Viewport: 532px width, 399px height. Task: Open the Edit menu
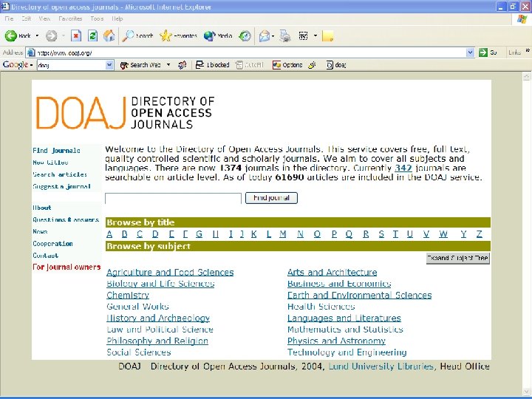27,18
